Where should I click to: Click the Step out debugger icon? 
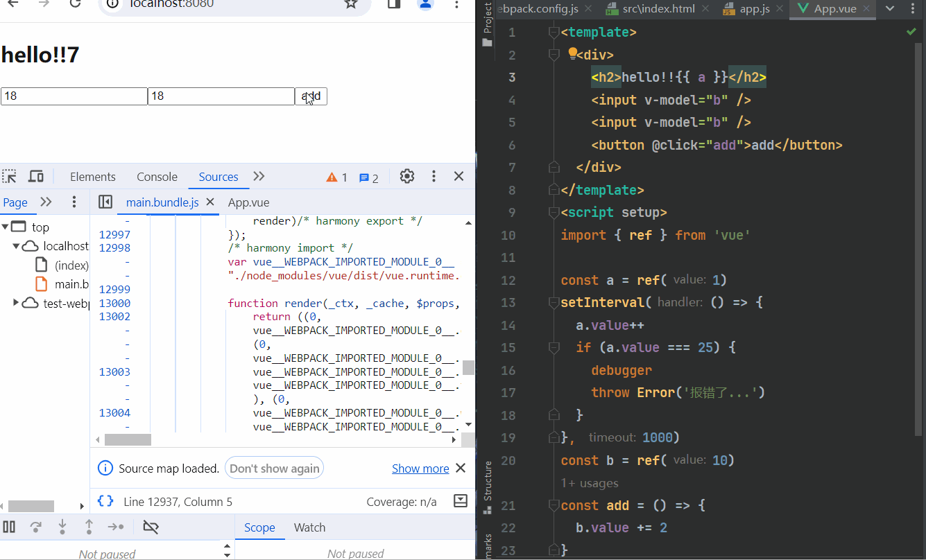[x=89, y=527]
